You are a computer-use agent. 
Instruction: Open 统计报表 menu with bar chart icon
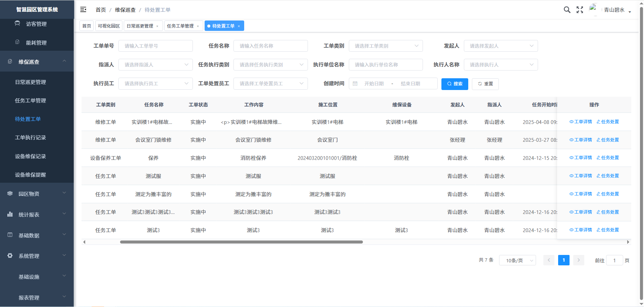(37, 215)
